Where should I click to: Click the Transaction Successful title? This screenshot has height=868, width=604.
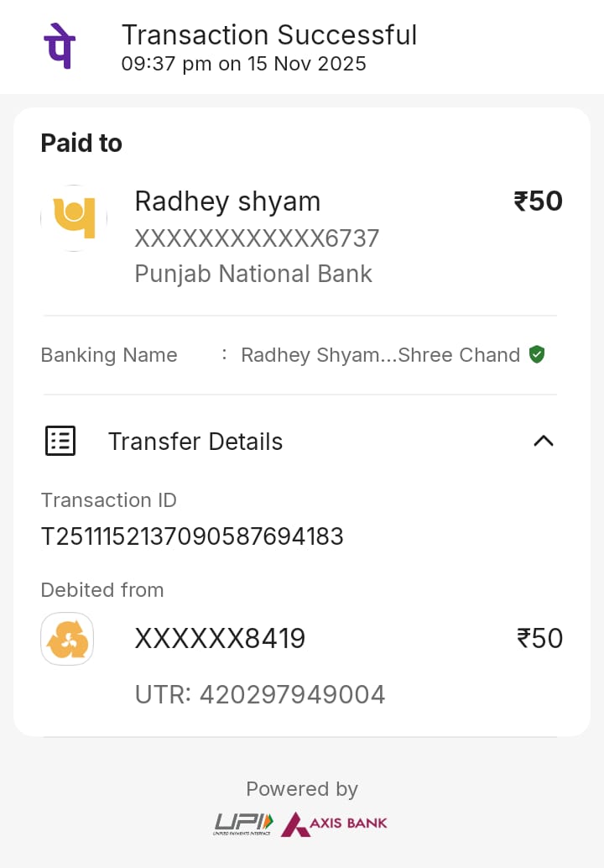269,35
